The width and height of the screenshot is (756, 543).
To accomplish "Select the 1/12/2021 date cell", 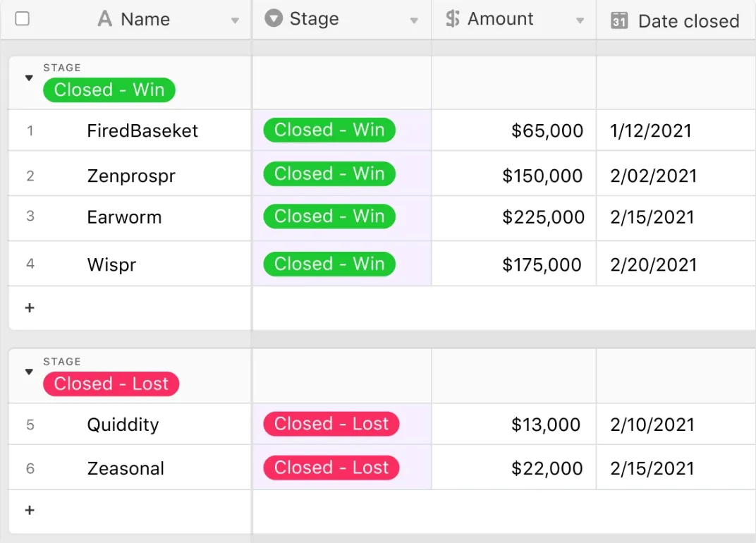I will coord(676,130).
